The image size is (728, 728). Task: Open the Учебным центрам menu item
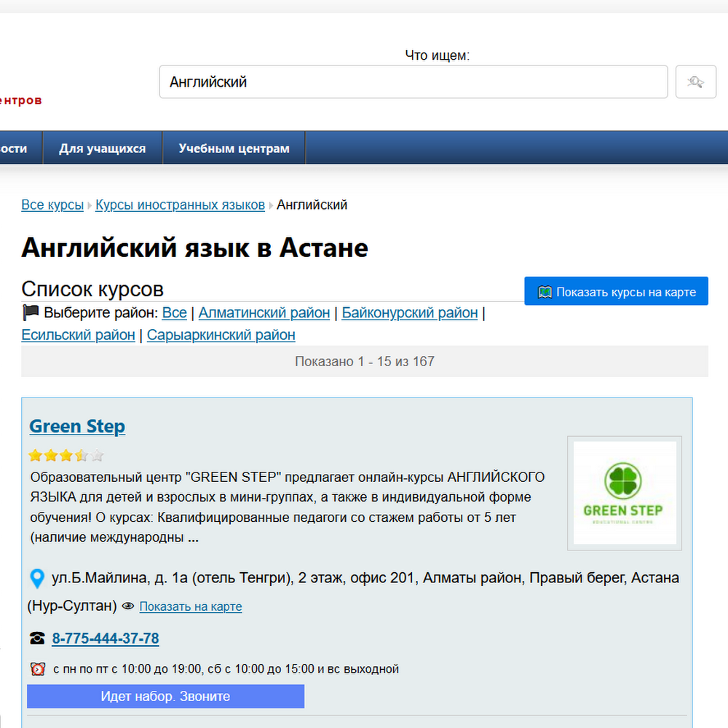click(x=234, y=148)
